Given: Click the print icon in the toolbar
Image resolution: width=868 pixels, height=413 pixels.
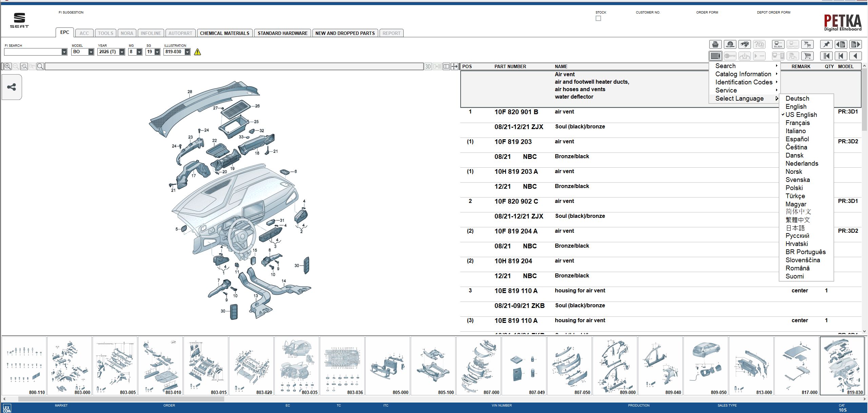Looking at the screenshot, I should click(x=715, y=44).
